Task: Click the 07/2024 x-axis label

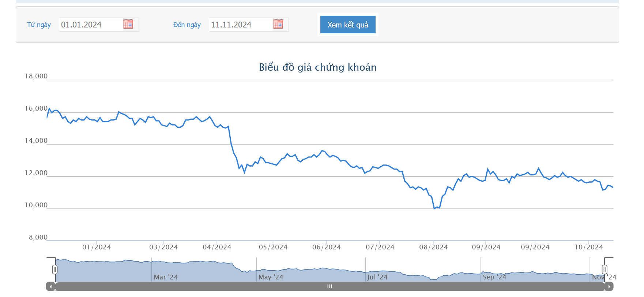Action: pos(380,247)
